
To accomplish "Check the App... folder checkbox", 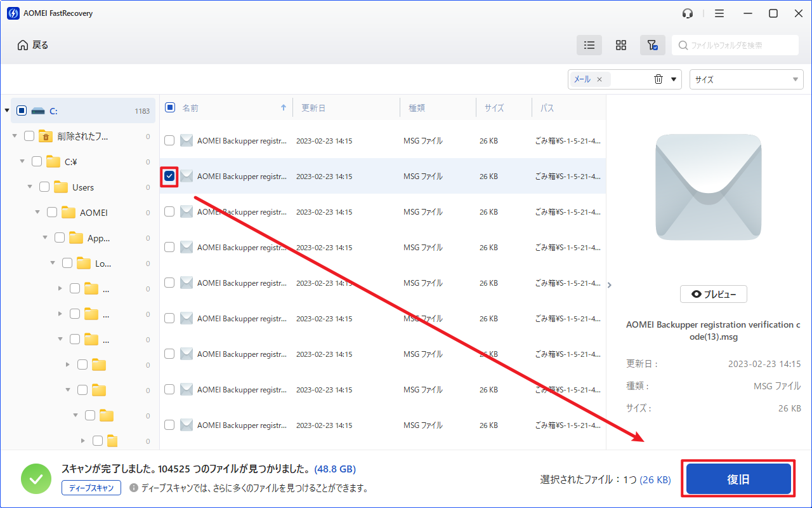I will coord(60,237).
